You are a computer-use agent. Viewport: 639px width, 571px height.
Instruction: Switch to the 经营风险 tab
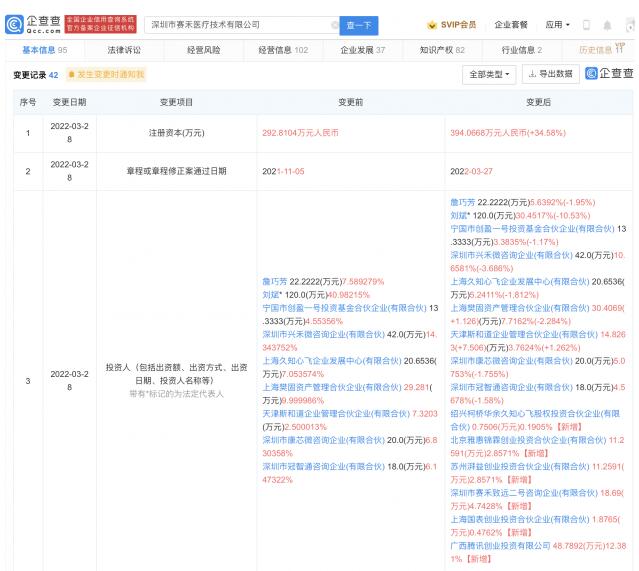[203, 50]
